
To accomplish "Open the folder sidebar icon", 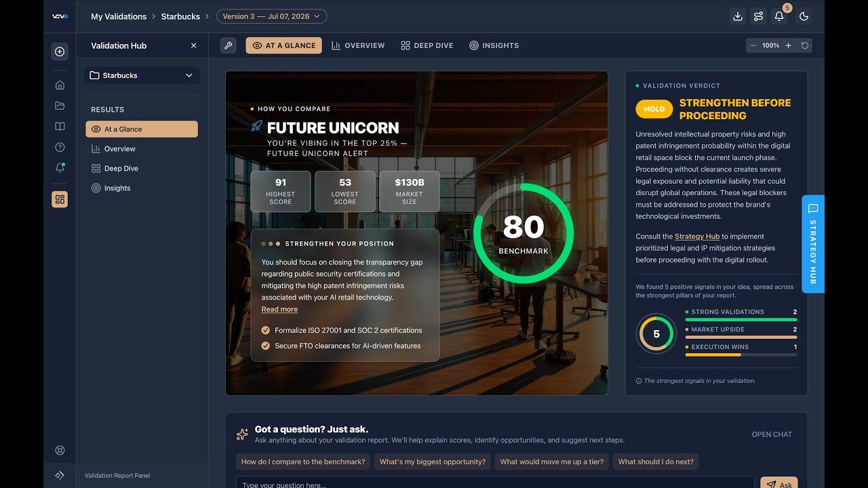I will [x=60, y=106].
